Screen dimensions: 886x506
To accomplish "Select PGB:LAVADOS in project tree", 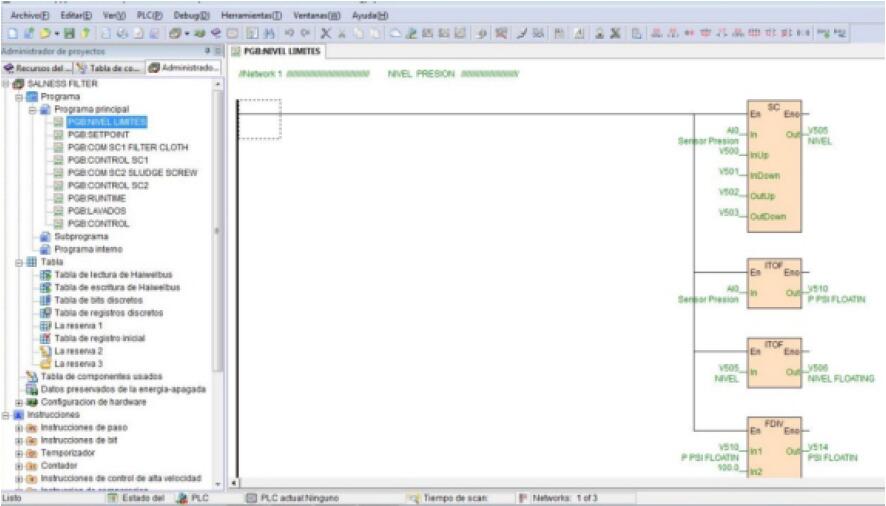I will (x=97, y=211).
